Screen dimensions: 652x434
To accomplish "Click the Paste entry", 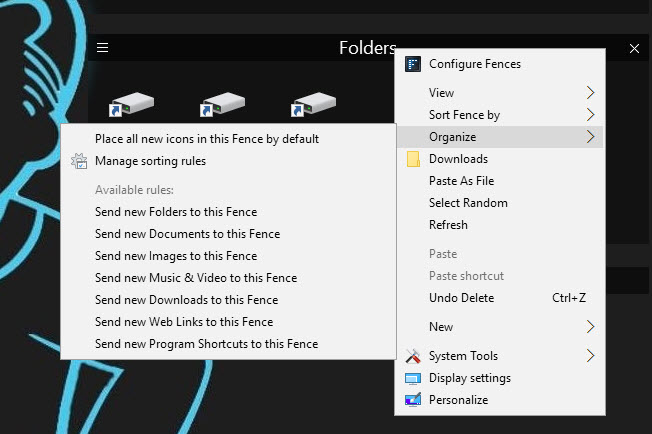I will click(500, 254).
